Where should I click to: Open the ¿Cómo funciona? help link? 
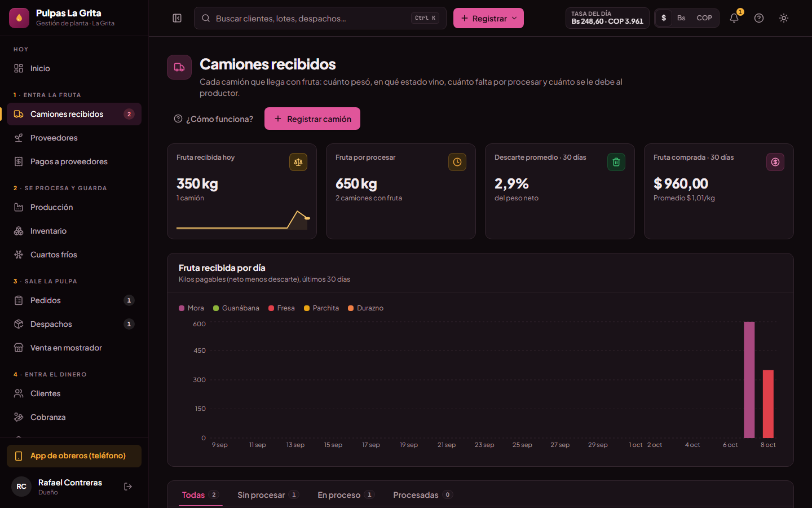click(x=214, y=119)
